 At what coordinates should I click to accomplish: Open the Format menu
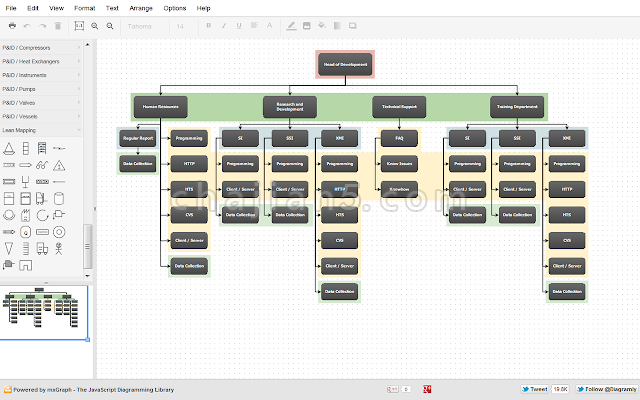coord(84,7)
